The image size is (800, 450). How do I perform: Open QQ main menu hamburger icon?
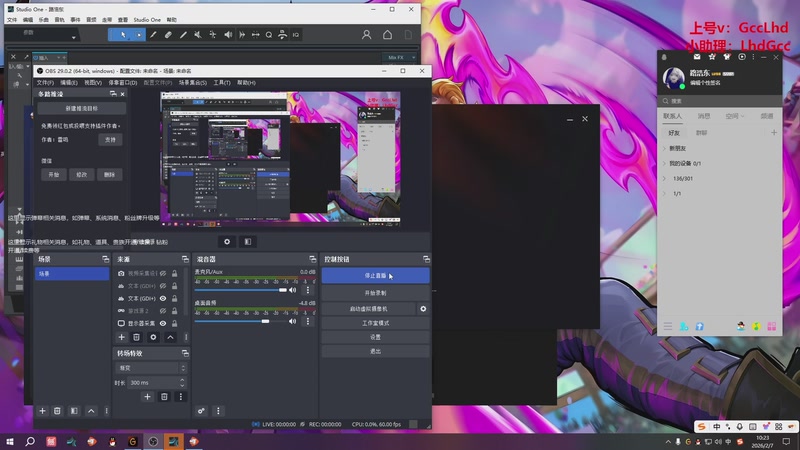[668, 326]
